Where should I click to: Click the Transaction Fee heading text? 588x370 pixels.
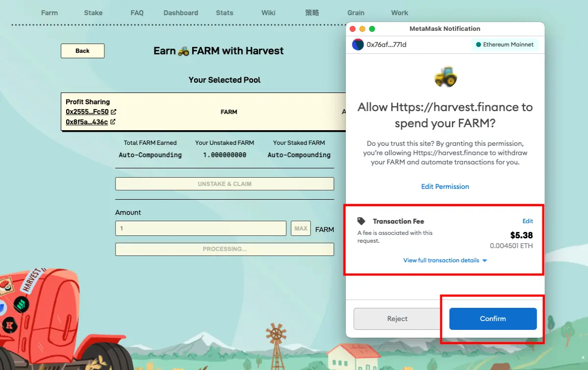point(398,221)
